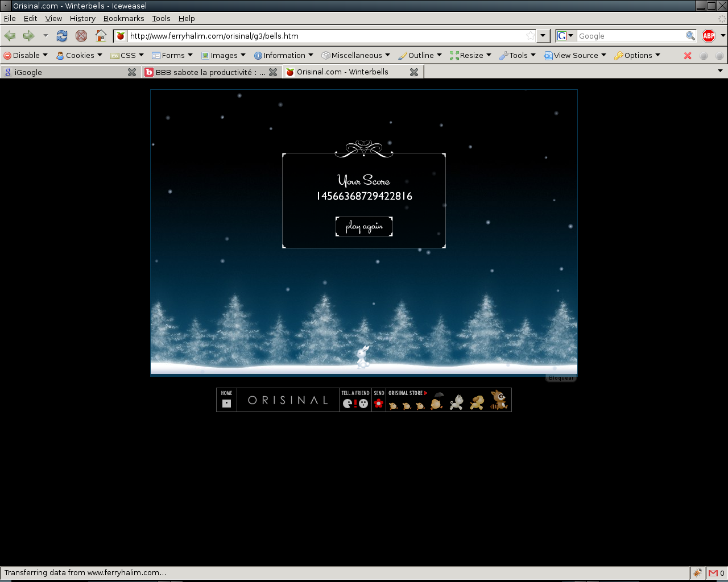This screenshot has width=728, height=582.
Task: Click the Reload page icon
Action: [62, 36]
